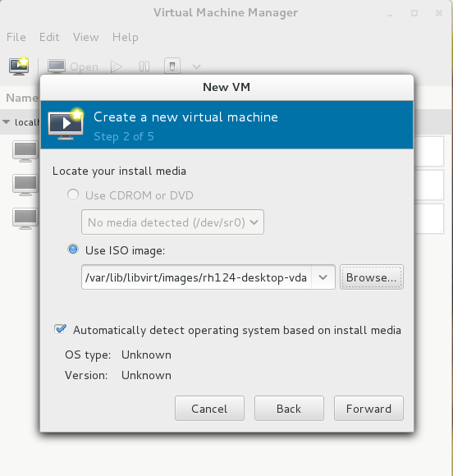Start the VM with the Run play icon
Image resolution: width=453 pixels, height=476 pixels.
pos(116,66)
